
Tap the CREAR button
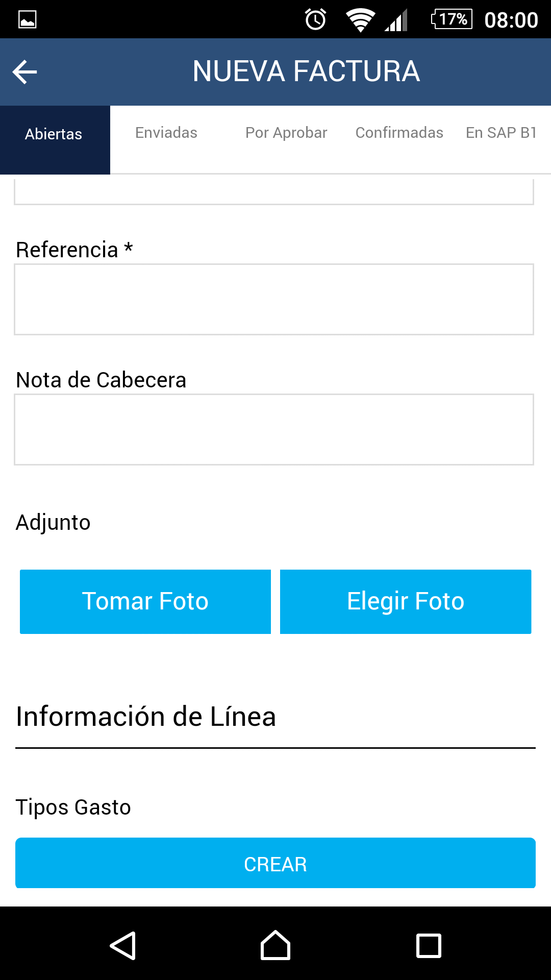pyautogui.click(x=275, y=864)
